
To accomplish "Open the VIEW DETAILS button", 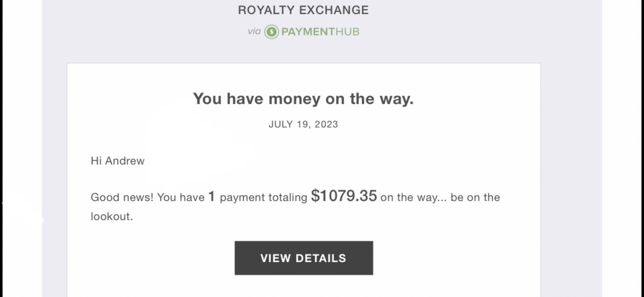I will [304, 258].
